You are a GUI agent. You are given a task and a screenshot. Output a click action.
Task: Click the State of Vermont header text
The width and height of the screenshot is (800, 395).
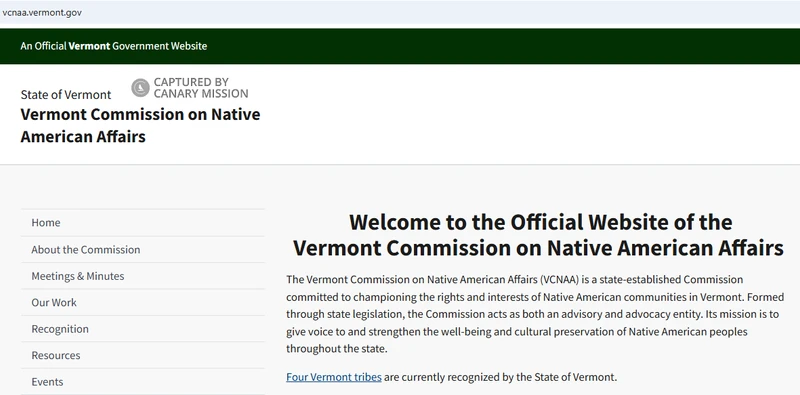66,95
